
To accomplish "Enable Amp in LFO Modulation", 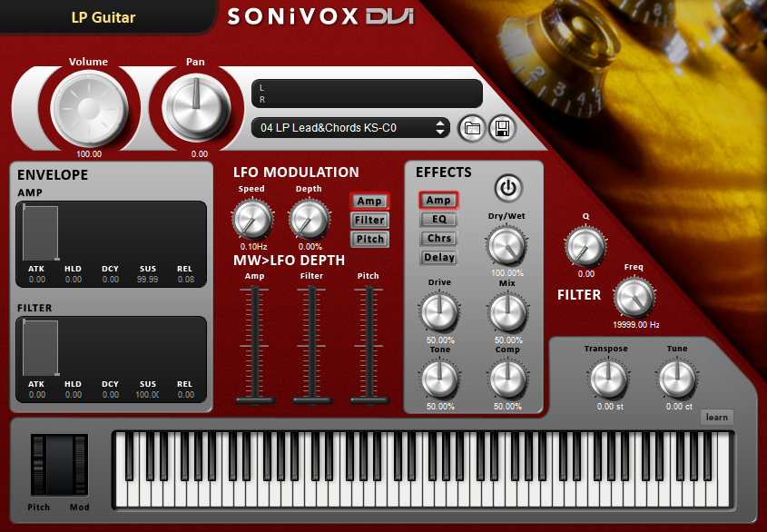I will pos(369,202).
